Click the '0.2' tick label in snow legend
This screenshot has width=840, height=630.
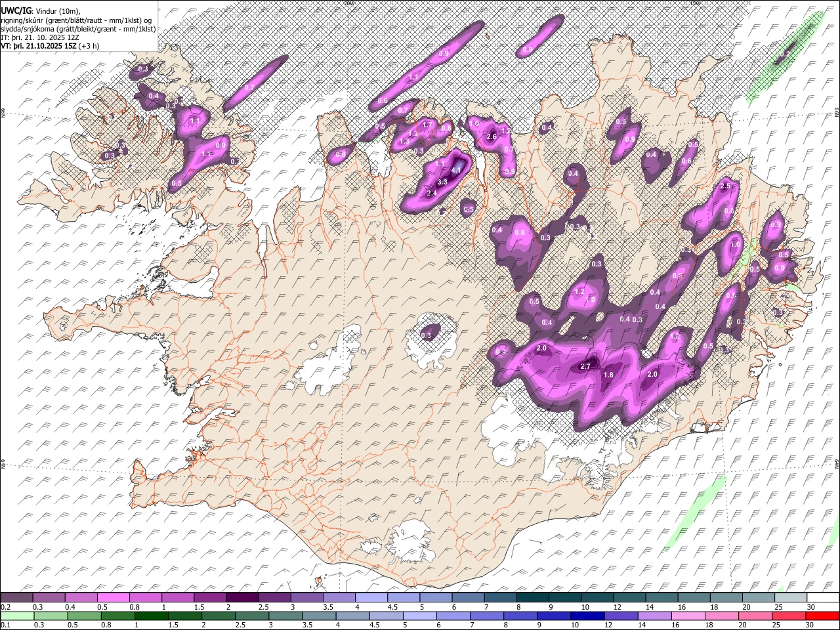point(5,608)
